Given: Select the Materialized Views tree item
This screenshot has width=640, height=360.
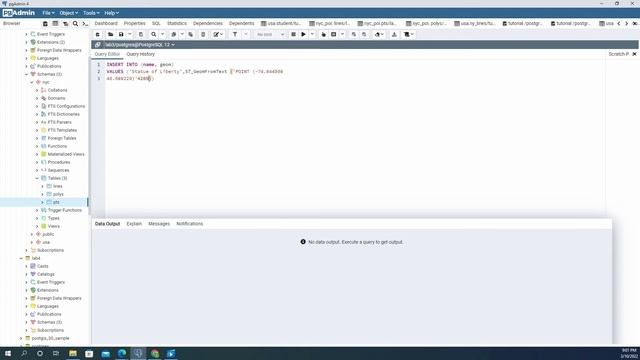Looking at the screenshot, I should coord(66,154).
